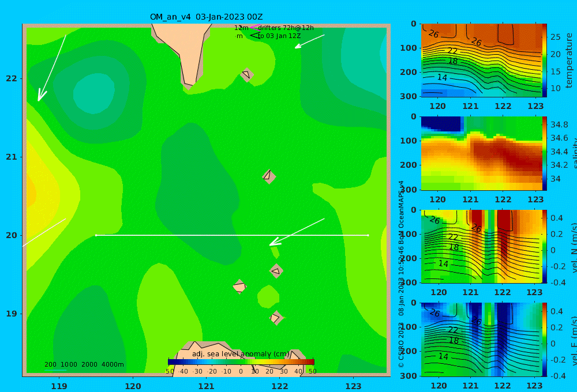Open the northward velocity section panel

[481, 246]
